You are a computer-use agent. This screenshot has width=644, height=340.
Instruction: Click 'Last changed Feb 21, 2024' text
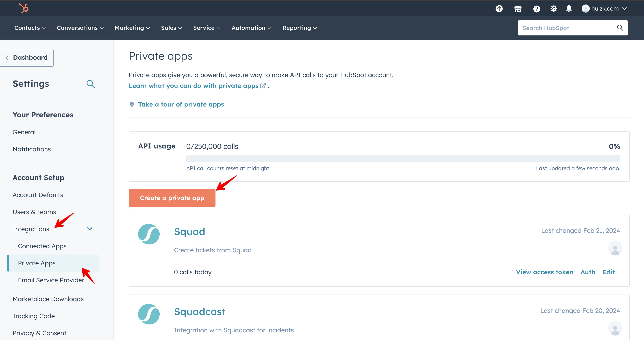pyautogui.click(x=581, y=231)
